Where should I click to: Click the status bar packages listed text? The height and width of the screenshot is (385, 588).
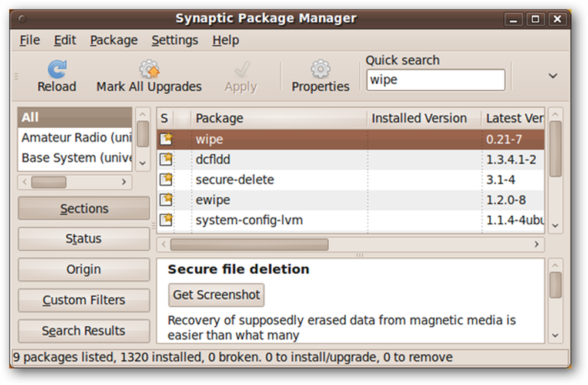[x=232, y=357]
